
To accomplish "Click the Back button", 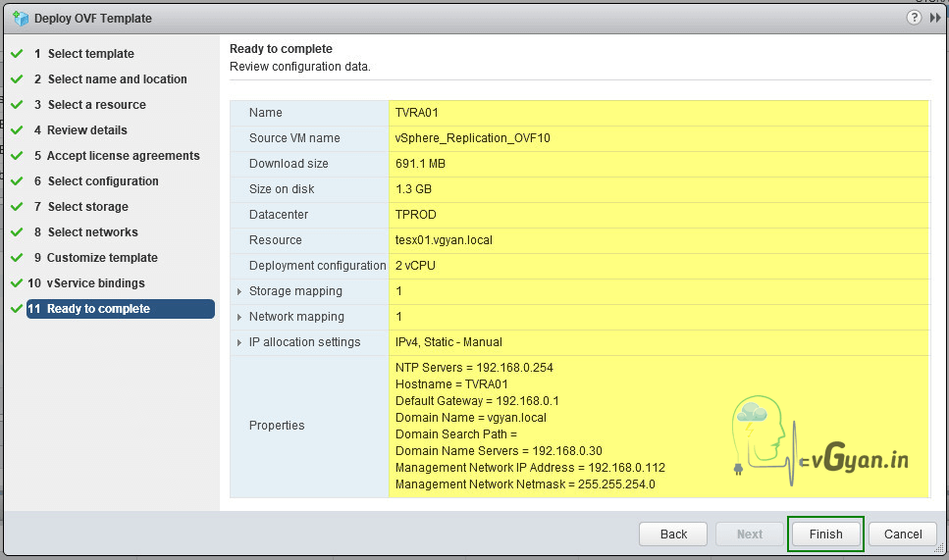I will tap(673, 534).
